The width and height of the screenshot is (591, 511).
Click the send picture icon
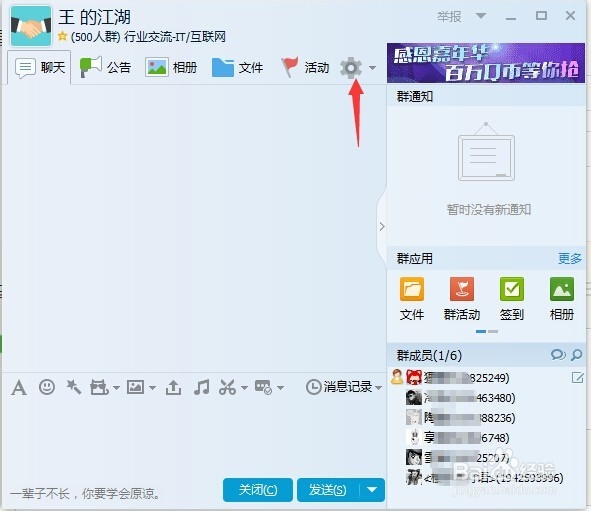(x=135, y=387)
